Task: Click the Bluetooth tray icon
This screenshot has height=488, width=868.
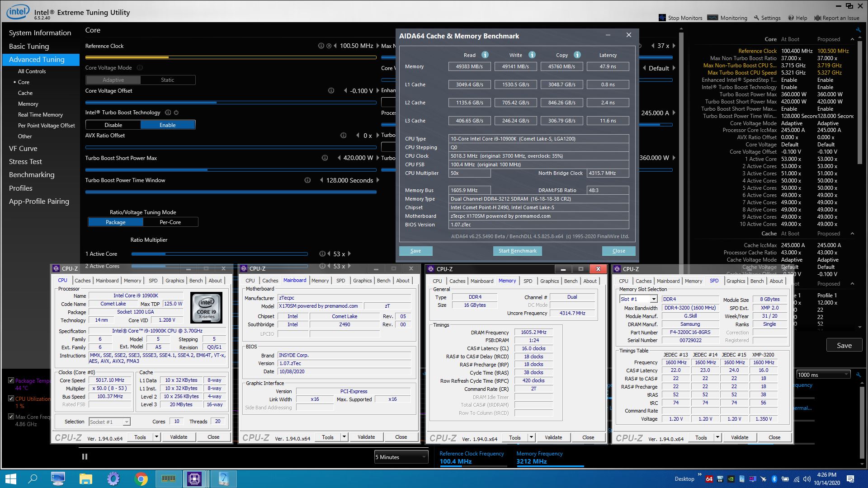Action: 774,479
